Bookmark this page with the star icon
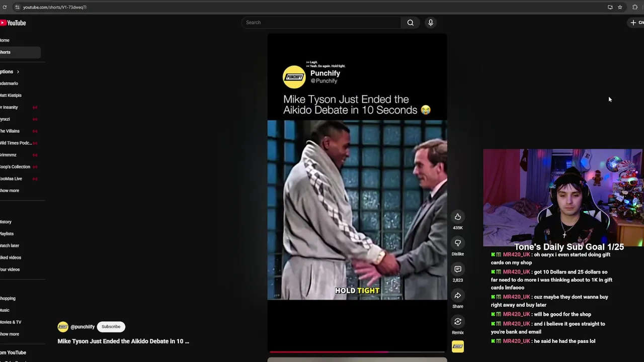Image resolution: width=644 pixels, height=362 pixels. click(620, 7)
